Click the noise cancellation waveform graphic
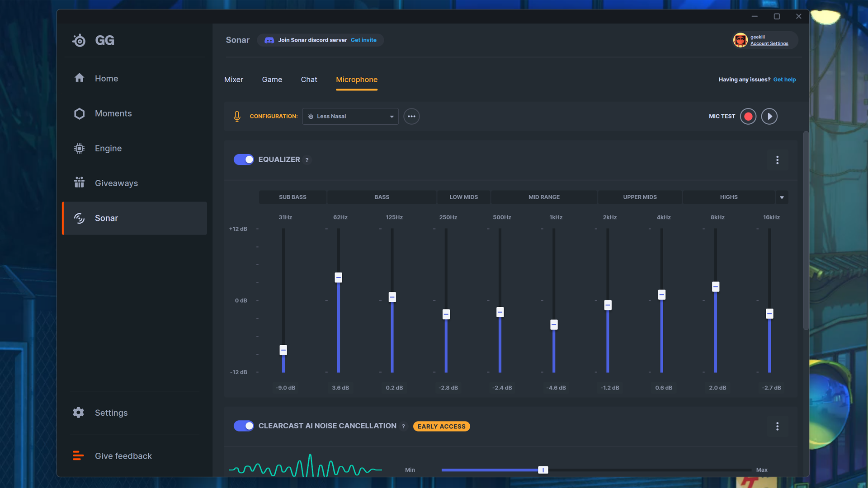This screenshot has width=868, height=488. [x=306, y=466]
